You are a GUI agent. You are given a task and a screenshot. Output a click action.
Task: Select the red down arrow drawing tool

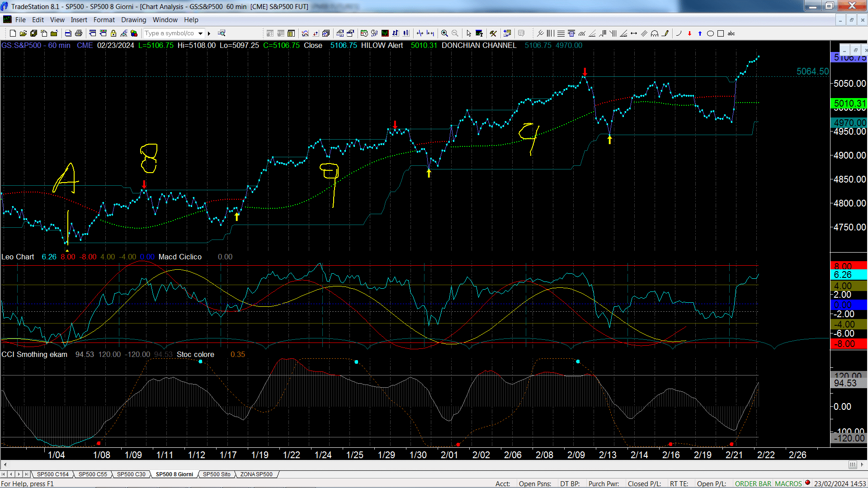point(689,33)
